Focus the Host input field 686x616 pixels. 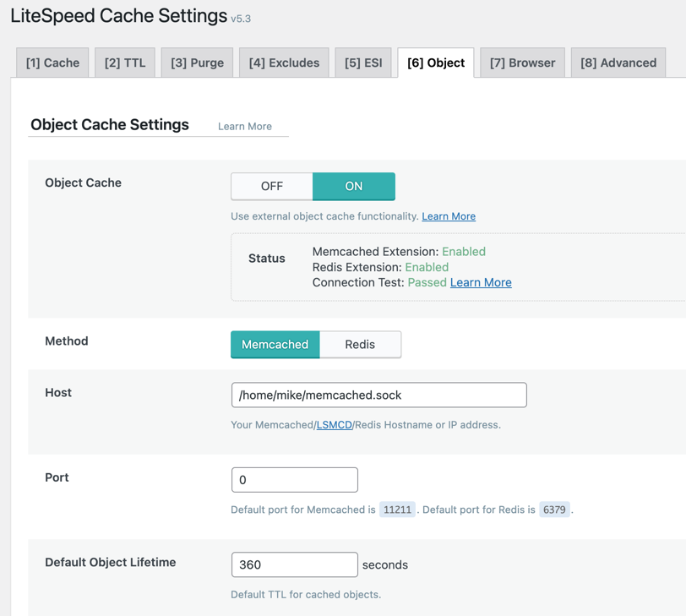click(x=378, y=395)
